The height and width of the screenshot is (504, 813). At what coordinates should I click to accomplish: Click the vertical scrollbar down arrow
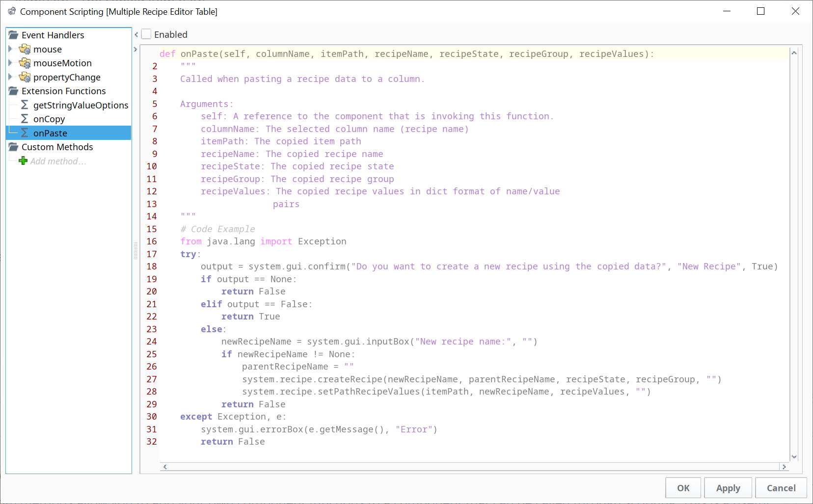click(x=794, y=456)
